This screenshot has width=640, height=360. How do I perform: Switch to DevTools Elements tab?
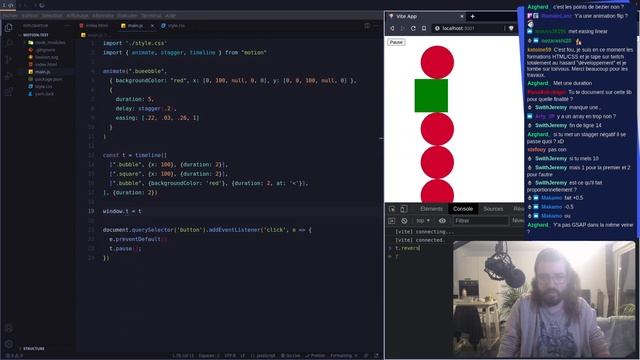431,209
